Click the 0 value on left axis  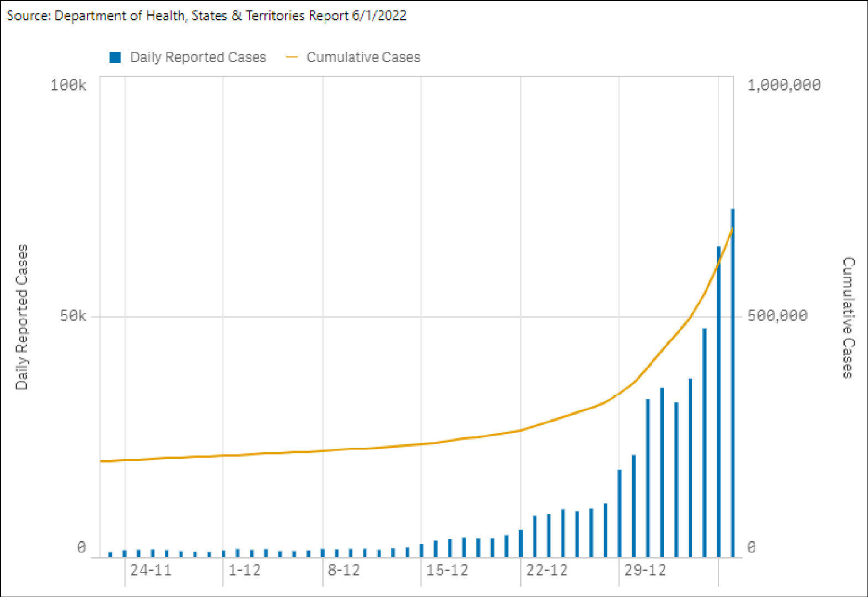tap(82, 547)
